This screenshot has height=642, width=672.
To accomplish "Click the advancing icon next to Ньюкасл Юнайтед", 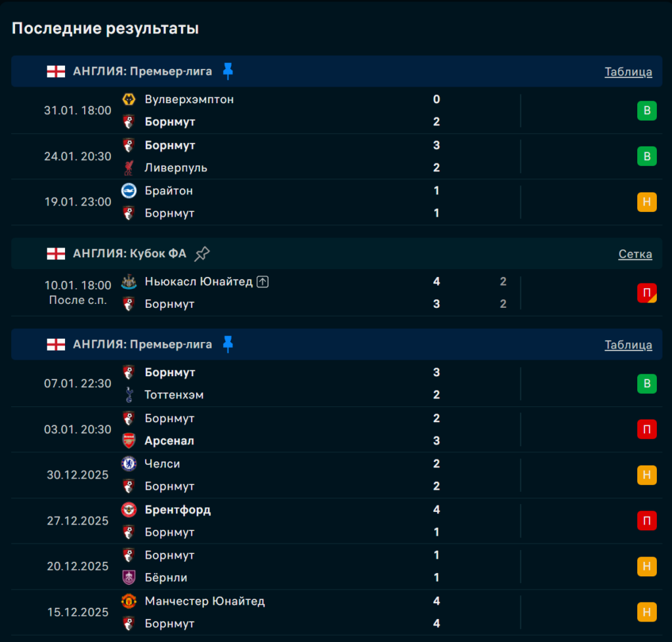I will click(x=262, y=282).
